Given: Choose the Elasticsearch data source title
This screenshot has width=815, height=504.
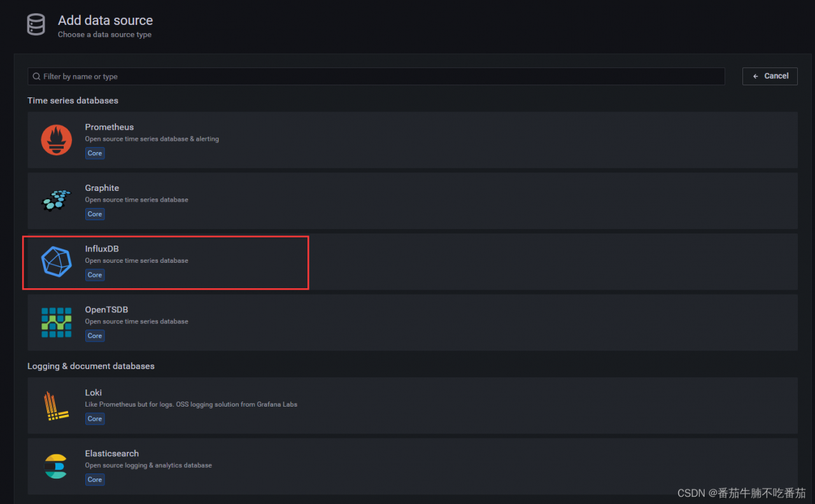Looking at the screenshot, I should [112, 454].
